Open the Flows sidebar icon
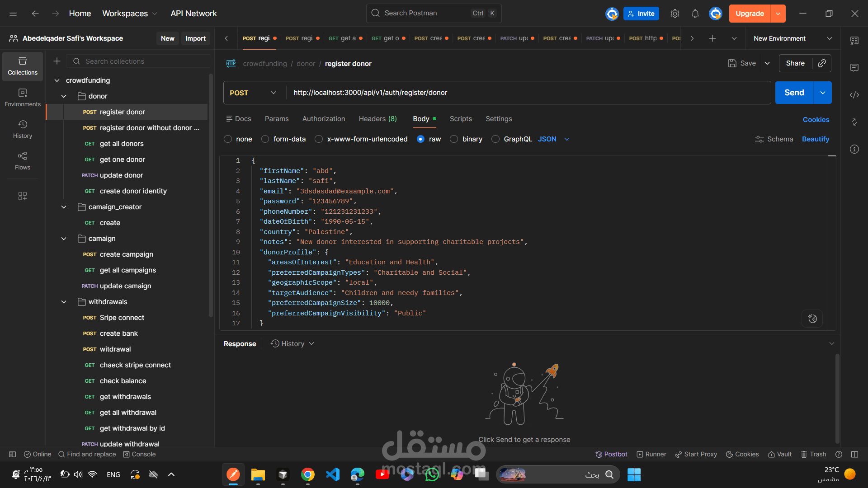 [23, 161]
